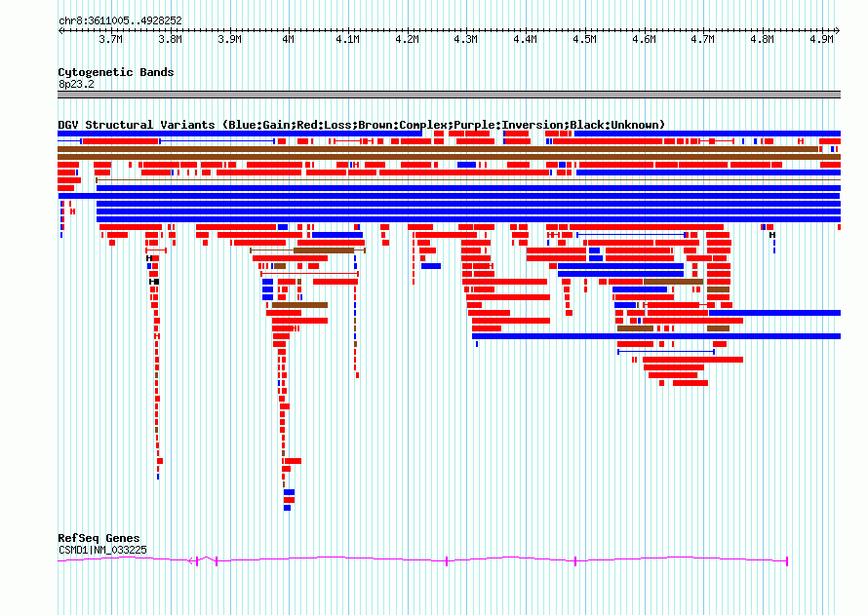Viewport: 868px width, 615px height.
Task: Select the gray 8p23.2 cytogenetic band bar
Action: point(449,95)
